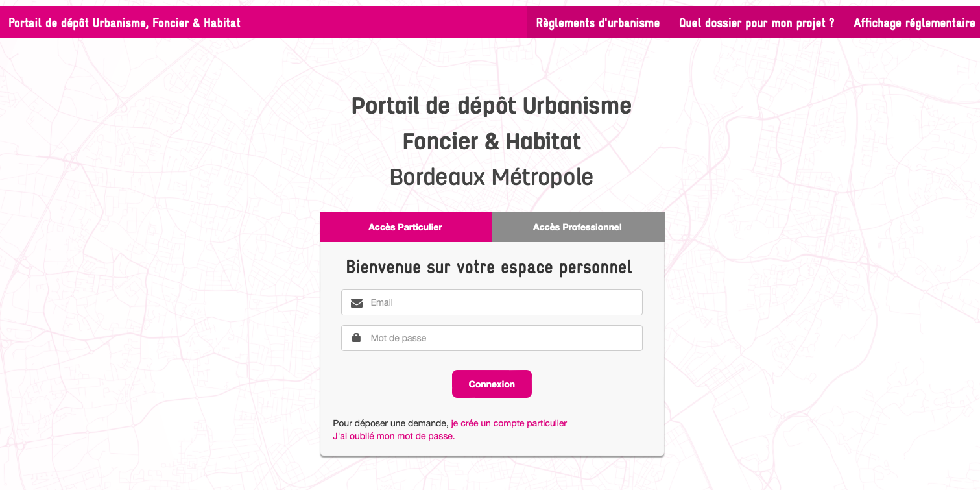Click the Connexion button
Screen dimensions: 980x490
tap(492, 384)
